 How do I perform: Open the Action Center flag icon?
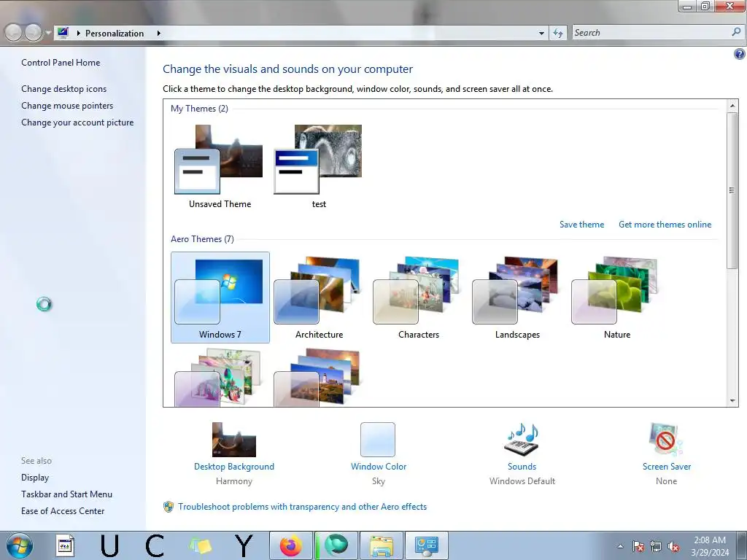point(638,546)
